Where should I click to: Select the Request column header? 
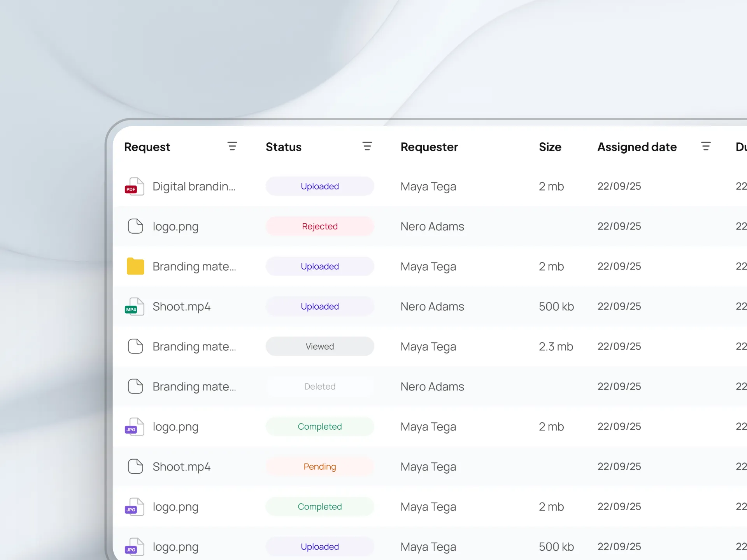point(147,147)
